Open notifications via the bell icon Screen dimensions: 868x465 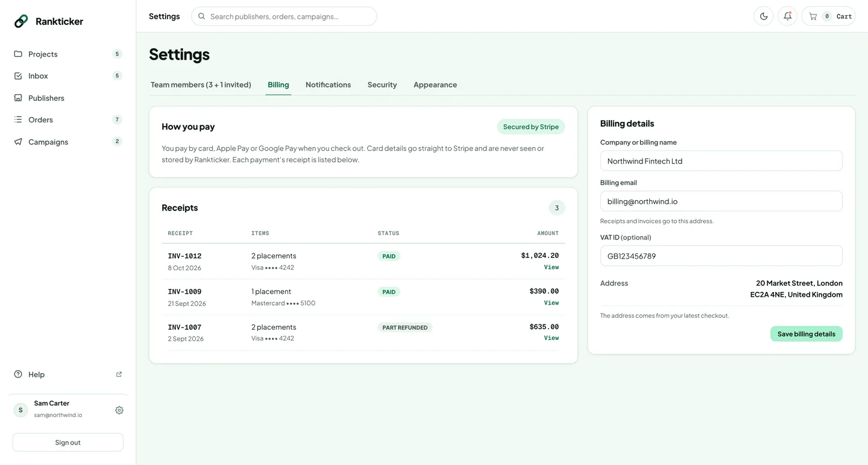(x=787, y=16)
